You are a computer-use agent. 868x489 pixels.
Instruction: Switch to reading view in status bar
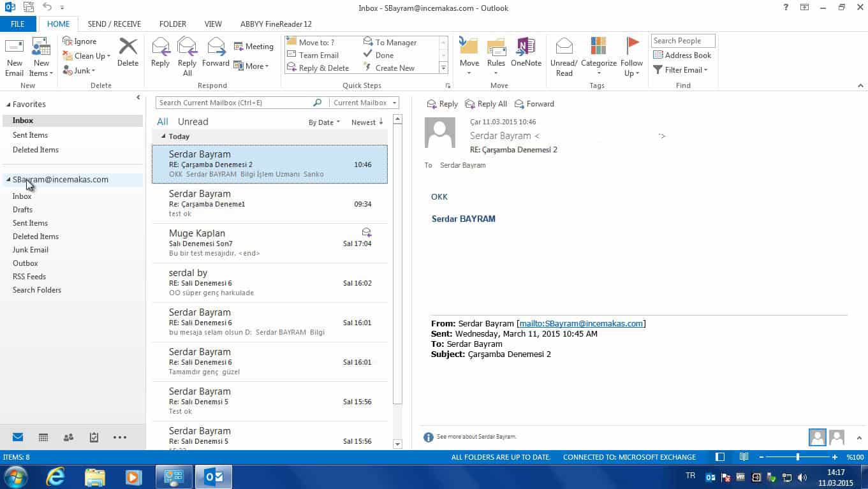coord(744,457)
